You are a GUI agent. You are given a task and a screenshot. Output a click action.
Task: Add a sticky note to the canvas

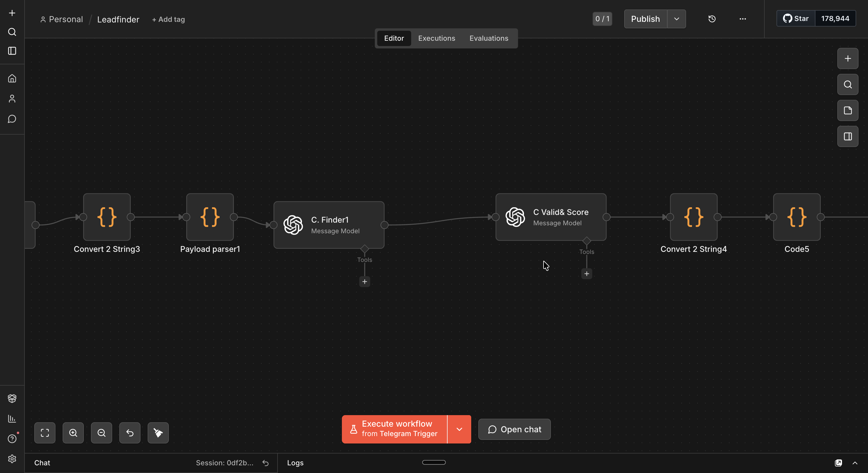(x=847, y=110)
